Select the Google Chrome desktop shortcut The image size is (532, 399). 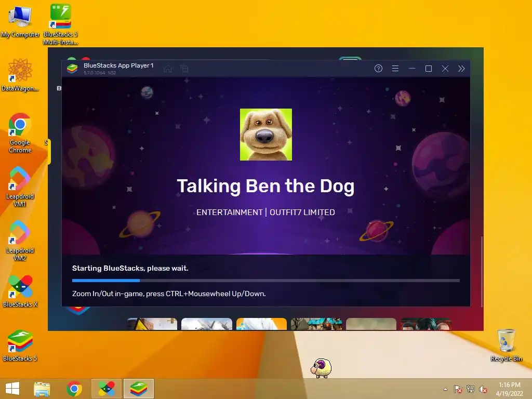(x=20, y=132)
